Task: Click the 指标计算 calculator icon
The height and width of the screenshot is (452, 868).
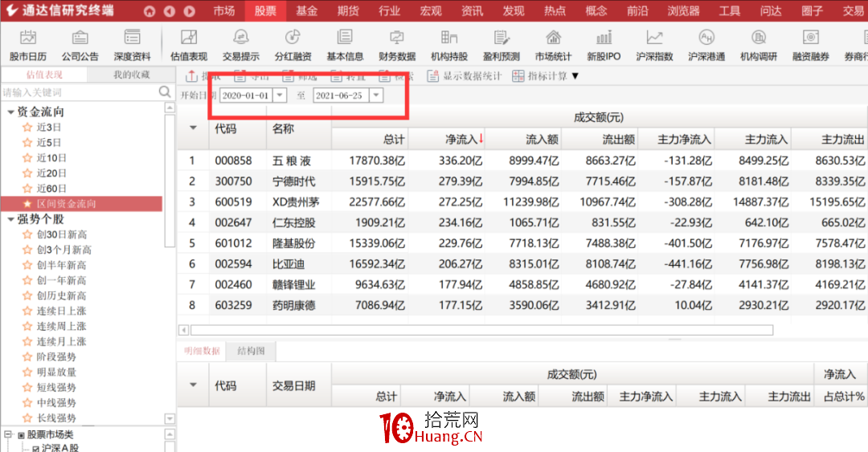Action: 518,76
